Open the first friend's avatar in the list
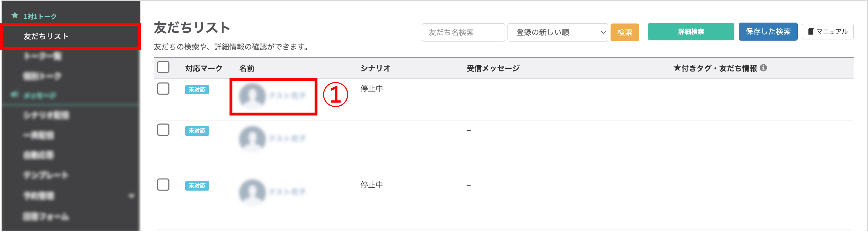Image resolution: width=868 pixels, height=232 pixels. [252, 96]
